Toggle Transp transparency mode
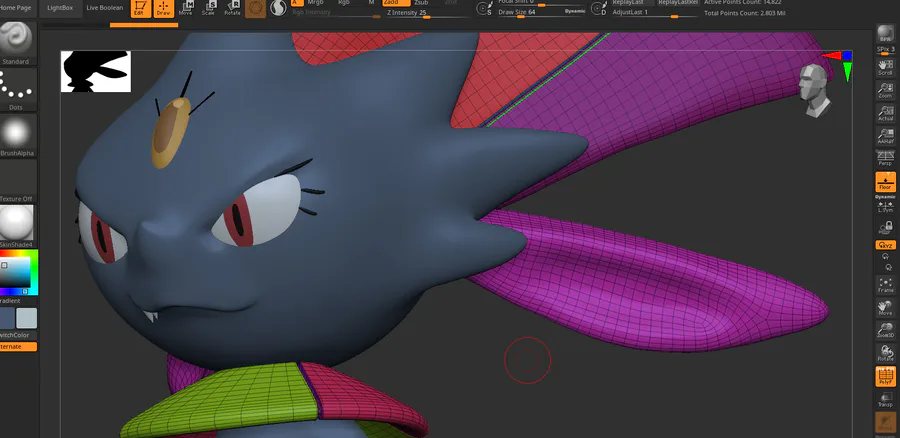Screen dimensions: 900x438 [885, 399]
